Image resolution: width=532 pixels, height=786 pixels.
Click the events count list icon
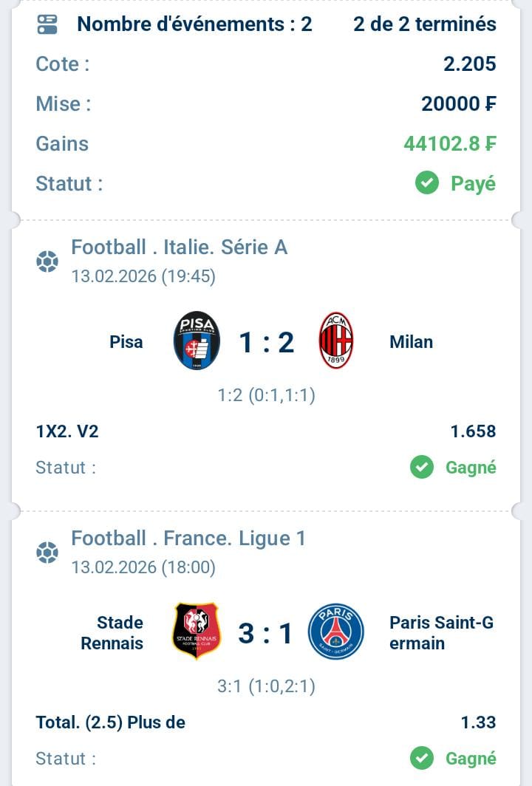47,24
